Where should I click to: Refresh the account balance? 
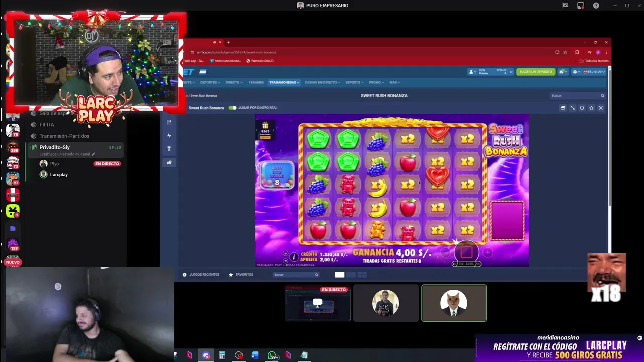[511, 72]
